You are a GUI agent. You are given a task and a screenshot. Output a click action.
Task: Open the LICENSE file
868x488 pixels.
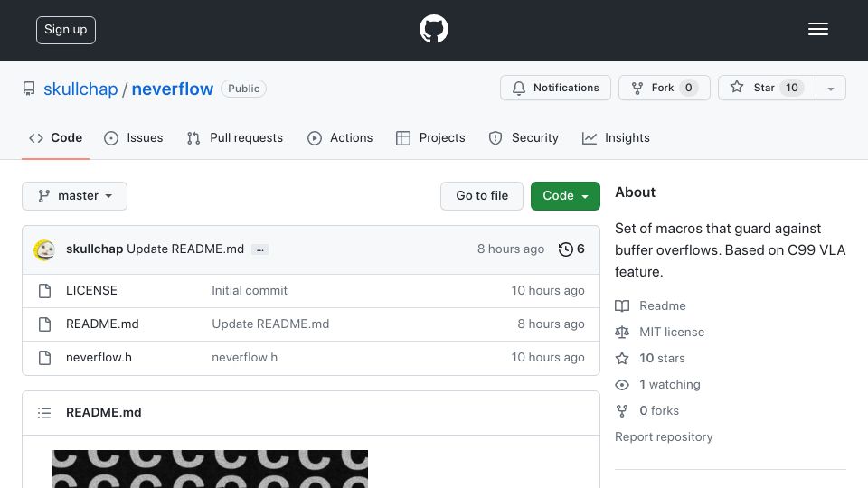91,290
